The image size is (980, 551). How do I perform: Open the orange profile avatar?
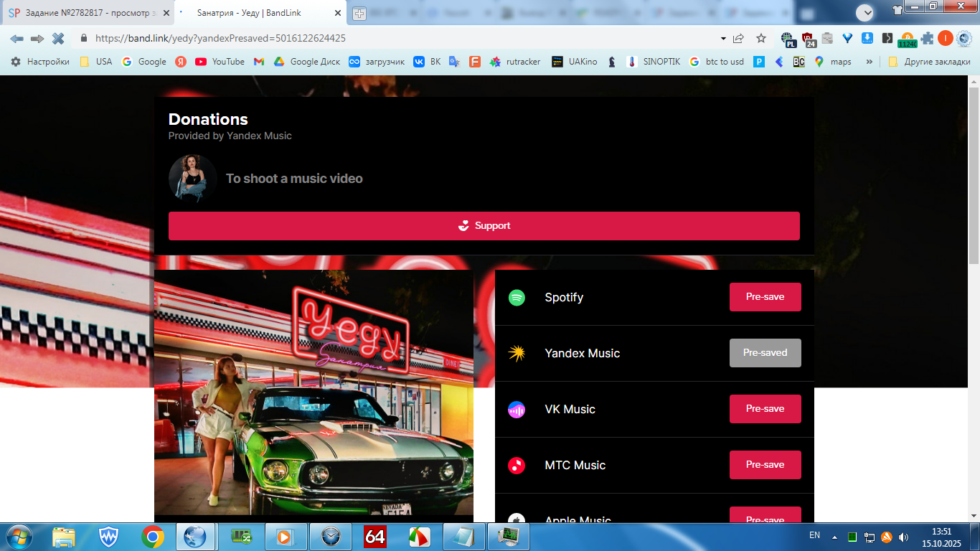click(x=945, y=38)
